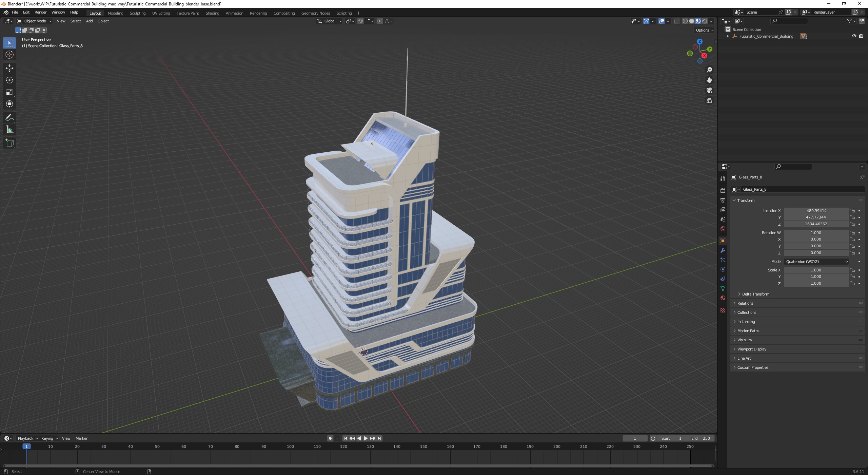Activate the Select Box tool
868x475 pixels.
tap(9, 43)
